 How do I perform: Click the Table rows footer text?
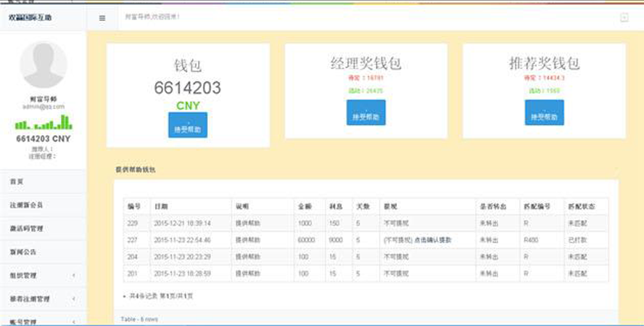[x=139, y=319]
